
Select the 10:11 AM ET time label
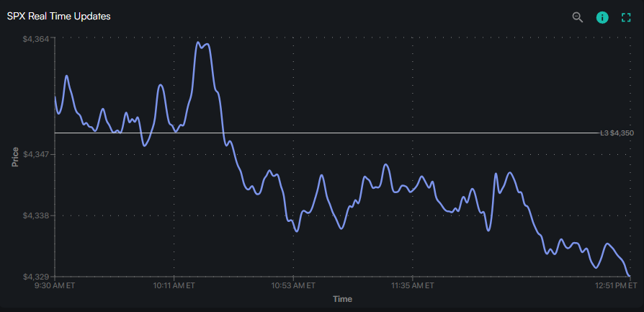(x=174, y=285)
